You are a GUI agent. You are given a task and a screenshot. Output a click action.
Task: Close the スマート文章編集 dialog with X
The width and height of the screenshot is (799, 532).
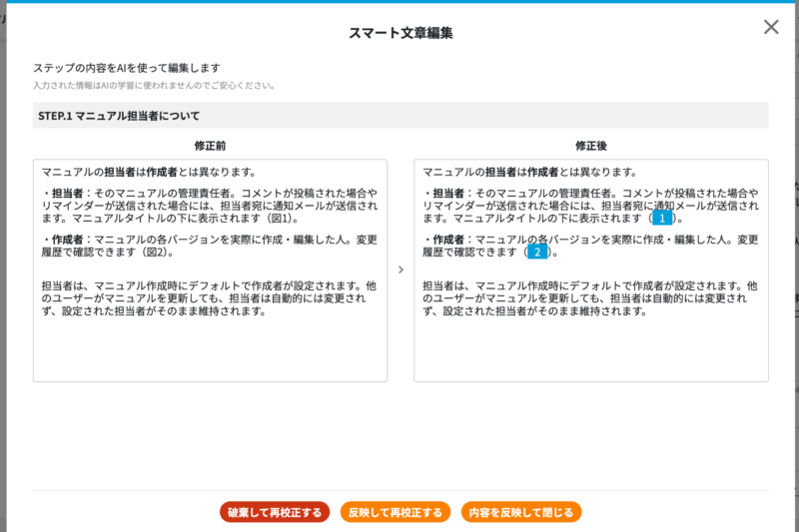tap(771, 27)
